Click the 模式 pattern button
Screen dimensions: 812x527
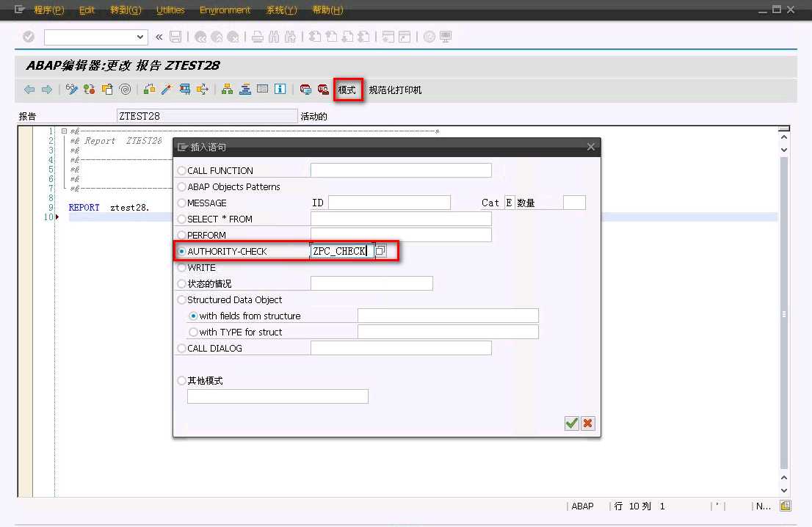(347, 90)
